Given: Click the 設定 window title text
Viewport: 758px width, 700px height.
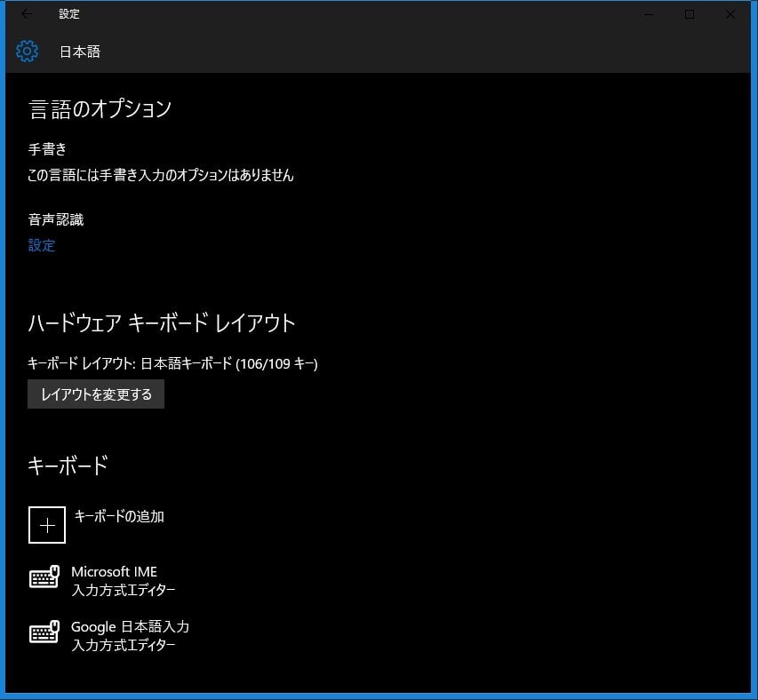Looking at the screenshot, I should point(69,14).
